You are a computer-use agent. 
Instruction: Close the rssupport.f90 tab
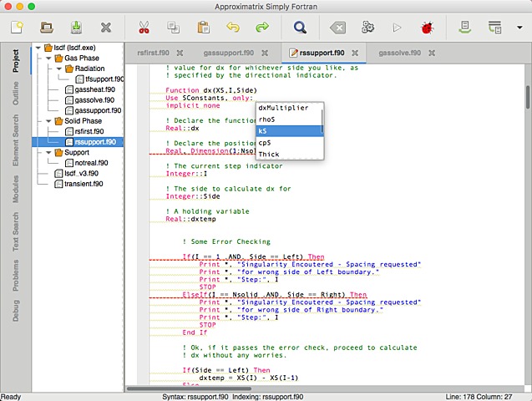click(355, 53)
